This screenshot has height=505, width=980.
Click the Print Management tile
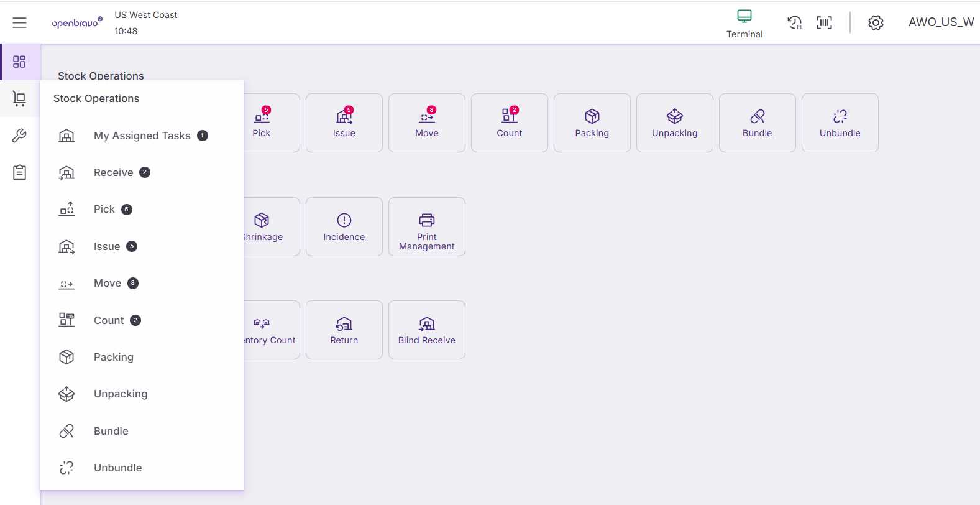[x=426, y=226]
